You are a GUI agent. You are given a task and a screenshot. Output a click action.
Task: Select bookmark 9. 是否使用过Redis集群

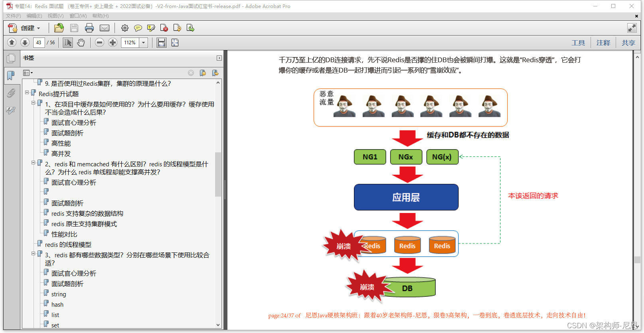(x=108, y=83)
